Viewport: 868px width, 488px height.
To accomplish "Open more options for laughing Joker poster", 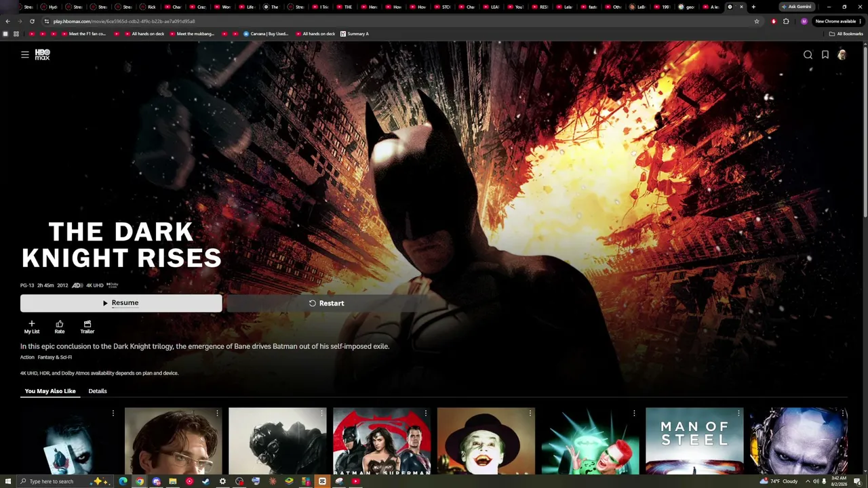I will point(530,413).
